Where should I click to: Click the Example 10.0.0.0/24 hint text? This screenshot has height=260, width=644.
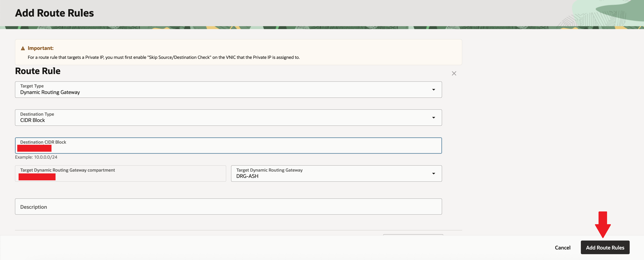tap(36, 157)
